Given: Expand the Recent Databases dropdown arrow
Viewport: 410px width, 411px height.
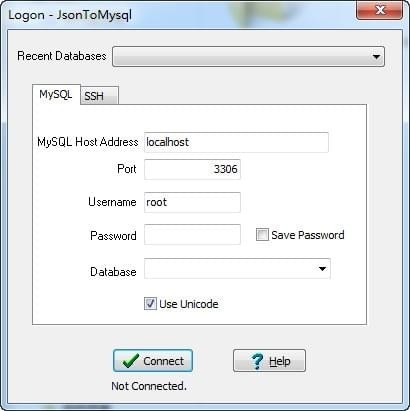Looking at the screenshot, I should [x=376, y=57].
